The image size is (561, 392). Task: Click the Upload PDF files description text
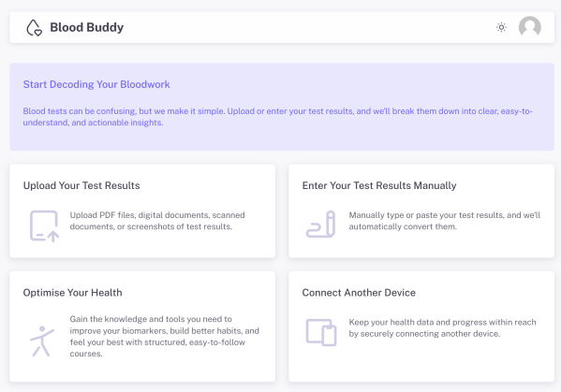[x=157, y=221]
